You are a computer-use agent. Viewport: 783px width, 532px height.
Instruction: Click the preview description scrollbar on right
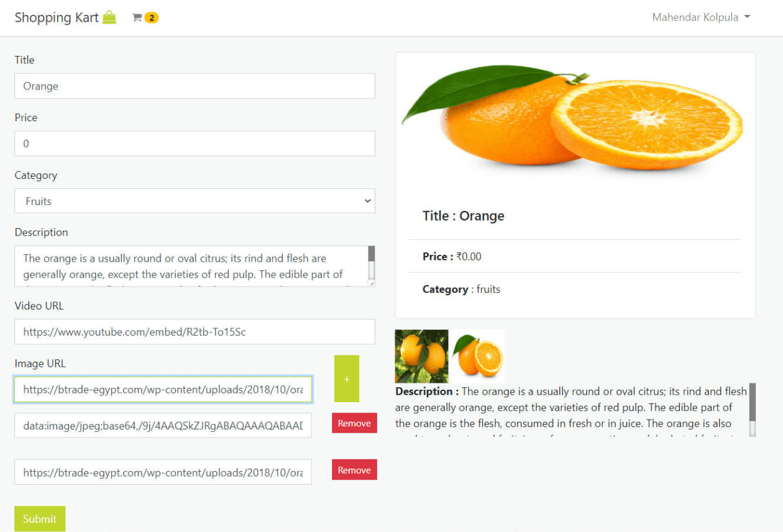coord(753,410)
